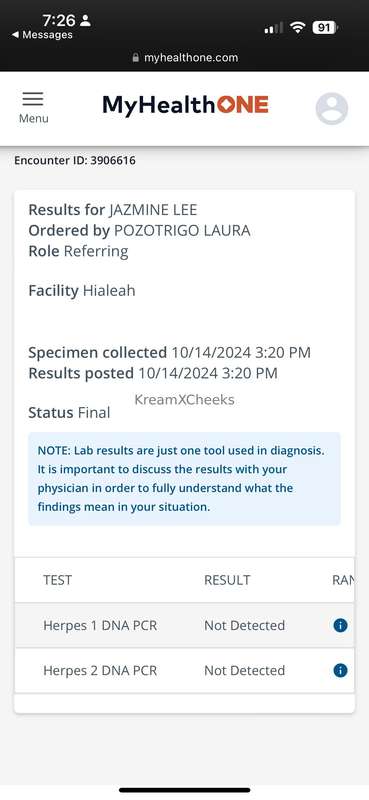Tap the Wi-Fi status icon
Viewport: 369px width, 800px height.
tap(298, 28)
